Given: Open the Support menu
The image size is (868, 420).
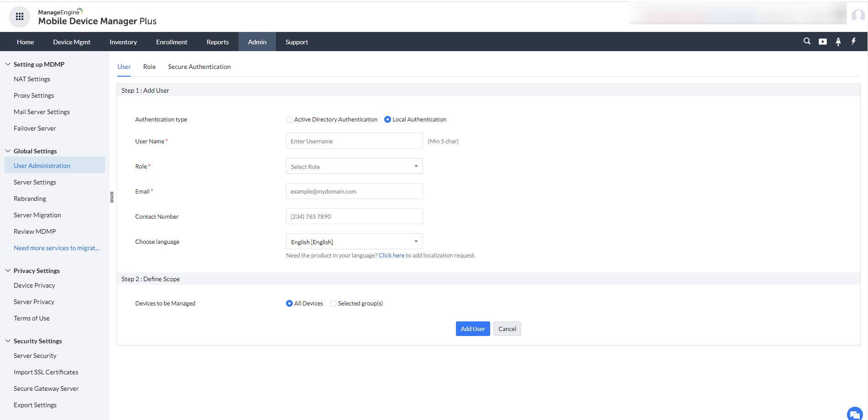Looking at the screenshot, I should pos(296,42).
